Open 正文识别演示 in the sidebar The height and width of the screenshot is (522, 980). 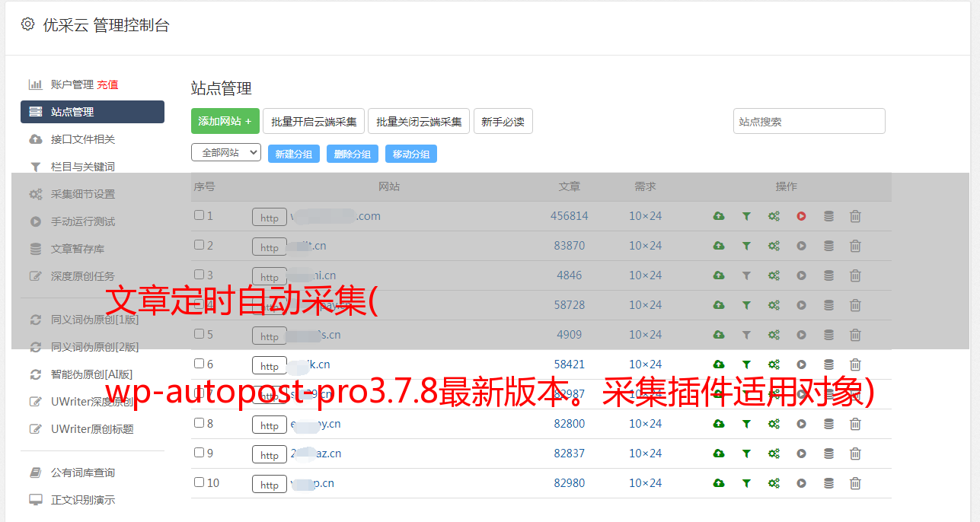(x=83, y=500)
